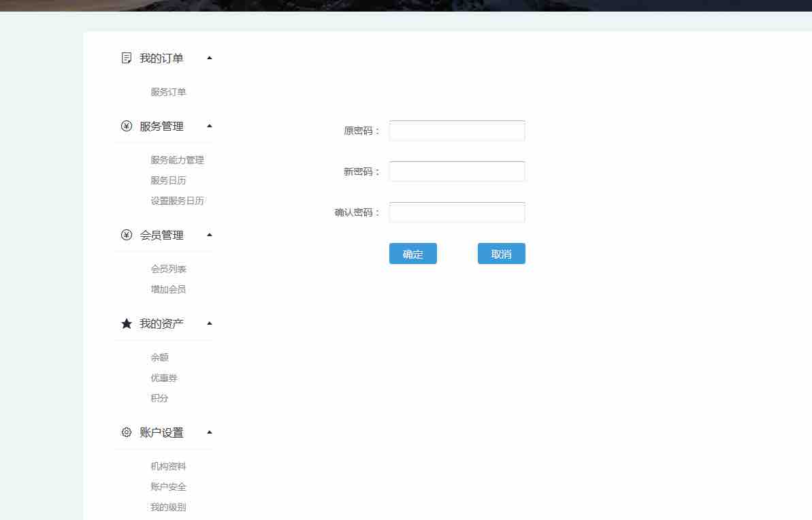Click the document icon beside 我的订单
Image resolution: width=812 pixels, height=520 pixels.
pos(126,58)
